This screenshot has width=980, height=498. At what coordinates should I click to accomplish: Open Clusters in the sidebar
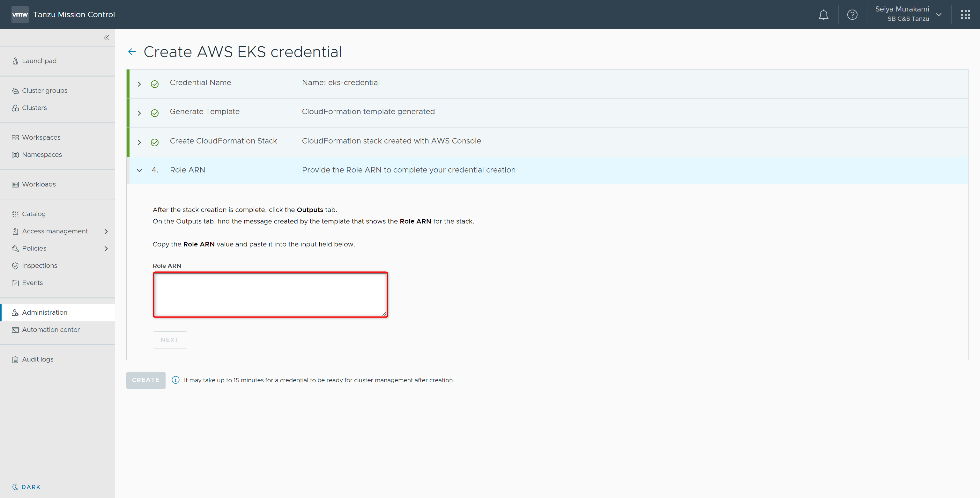click(34, 108)
